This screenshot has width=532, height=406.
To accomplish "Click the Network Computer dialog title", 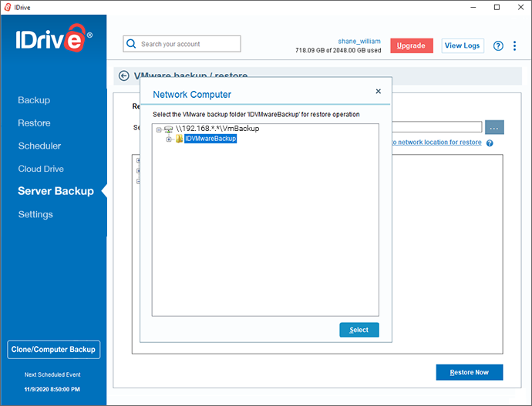I will coord(192,95).
